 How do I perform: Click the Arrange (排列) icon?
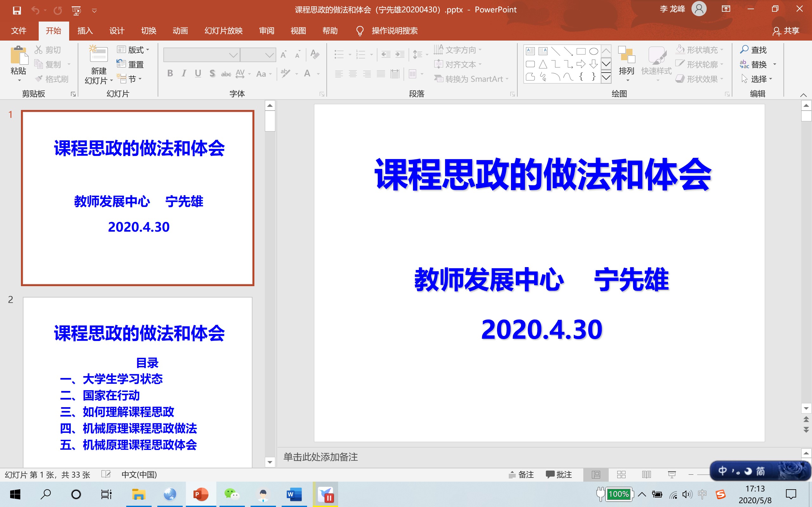pos(626,55)
